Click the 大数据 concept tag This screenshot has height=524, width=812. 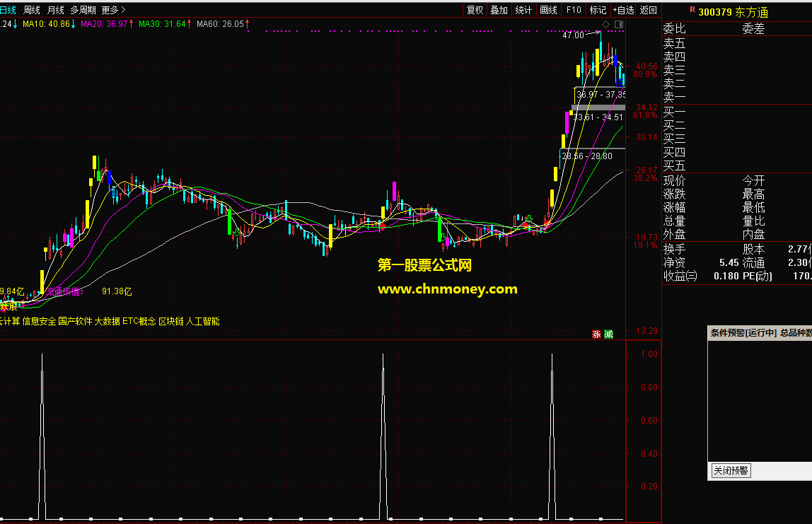click(x=108, y=321)
